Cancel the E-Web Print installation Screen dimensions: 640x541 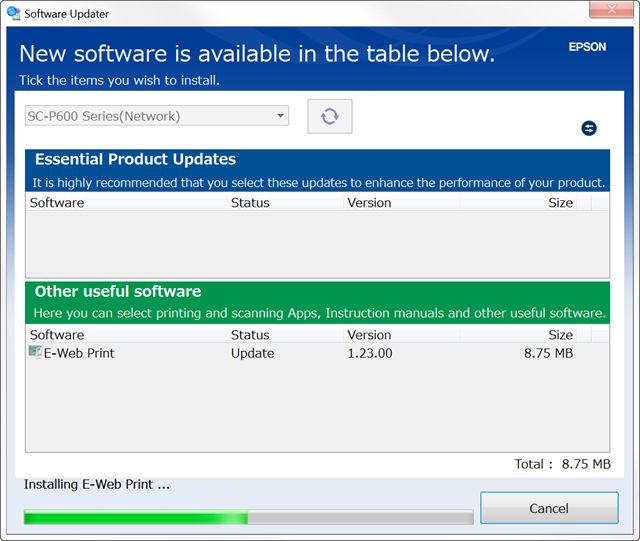click(x=549, y=508)
